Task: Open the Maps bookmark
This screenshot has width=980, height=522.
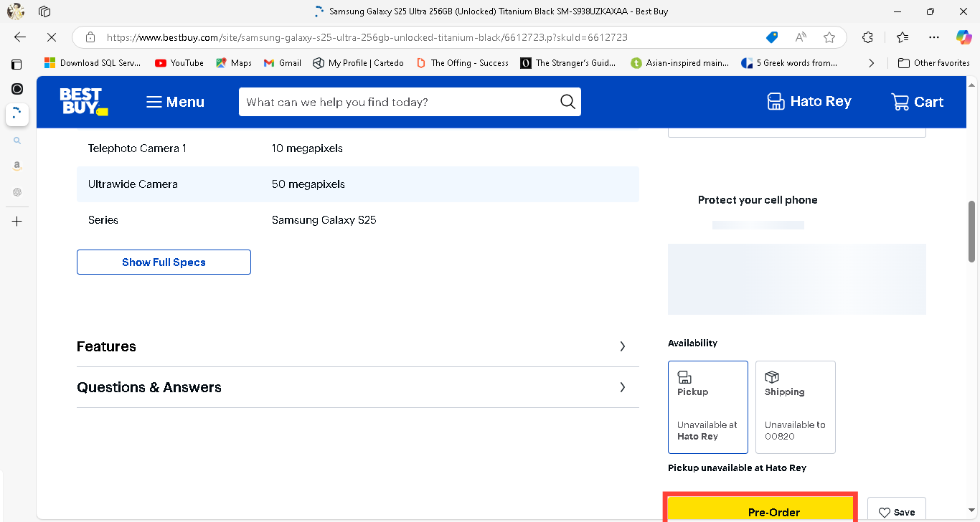Action: click(x=234, y=63)
